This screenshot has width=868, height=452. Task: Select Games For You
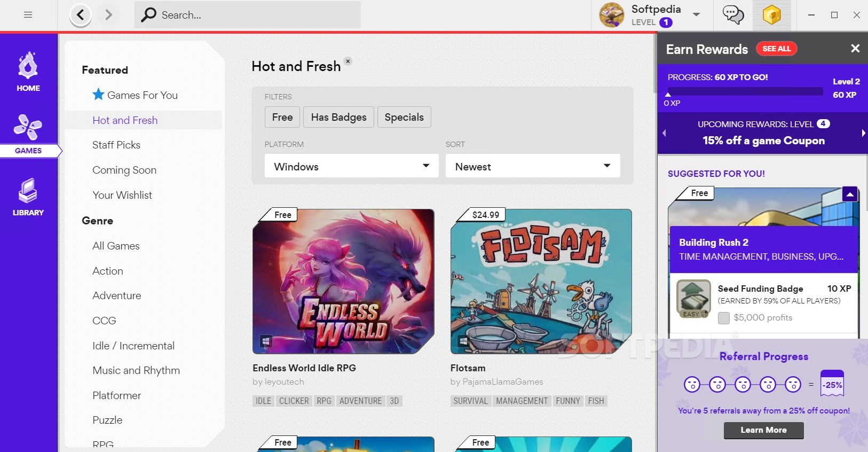coord(143,95)
